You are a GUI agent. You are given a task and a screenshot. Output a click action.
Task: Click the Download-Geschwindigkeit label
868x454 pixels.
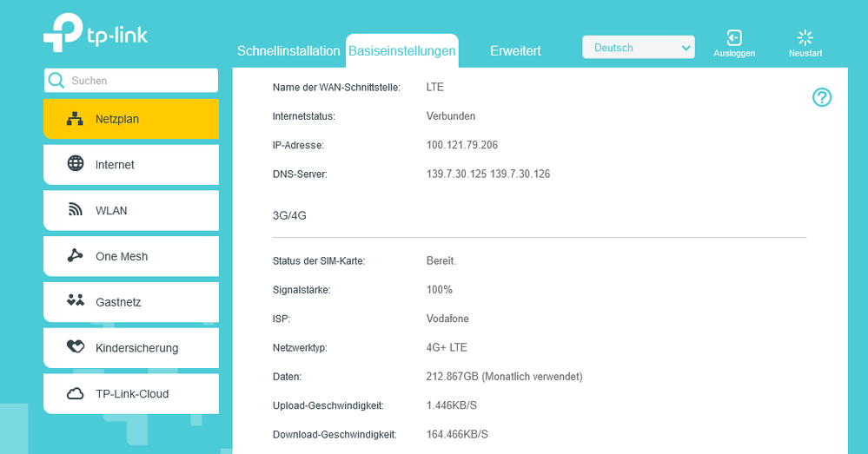335,435
